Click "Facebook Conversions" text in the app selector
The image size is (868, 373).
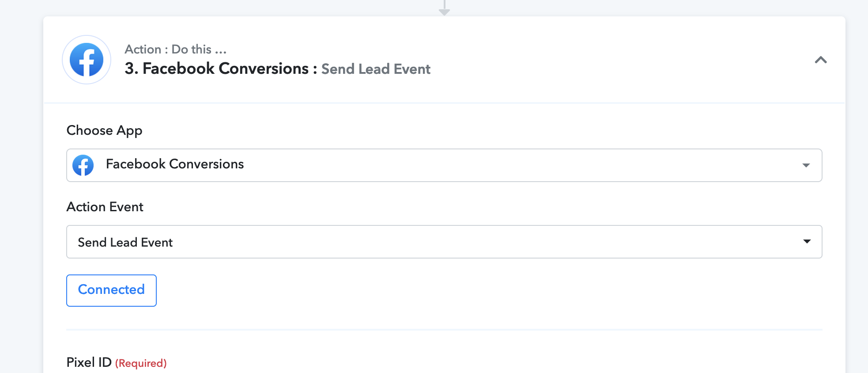click(175, 164)
